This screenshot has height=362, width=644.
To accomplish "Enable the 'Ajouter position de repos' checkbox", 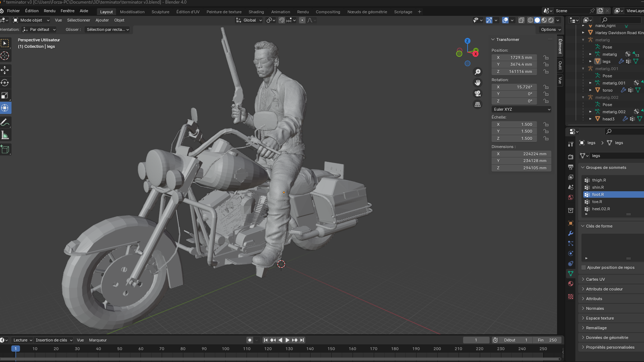I will 584,267.
